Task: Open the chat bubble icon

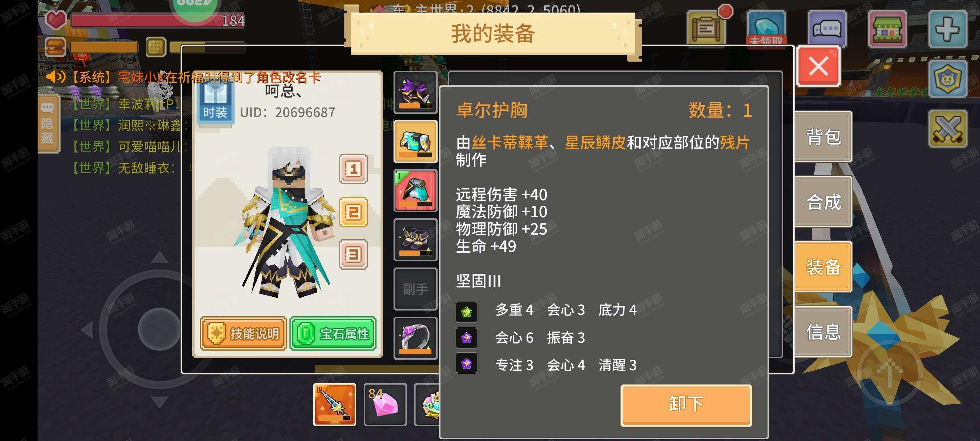Action: (x=827, y=29)
